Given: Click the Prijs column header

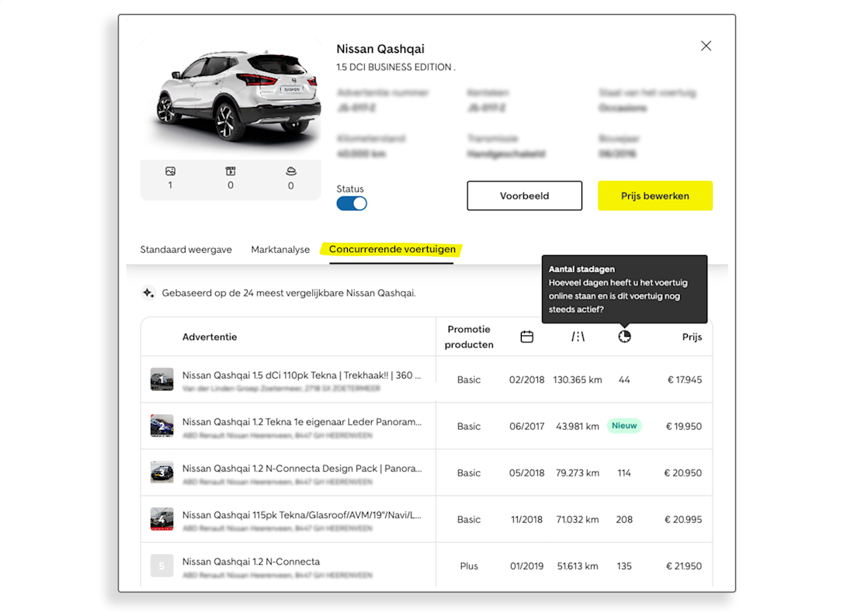Looking at the screenshot, I should click(691, 337).
